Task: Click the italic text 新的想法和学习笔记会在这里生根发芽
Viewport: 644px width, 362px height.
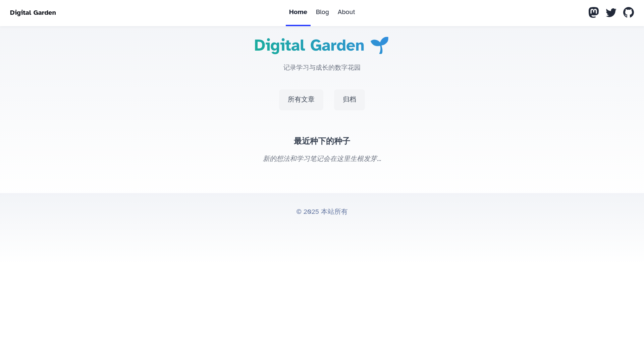Action: [x=322, y=159]
